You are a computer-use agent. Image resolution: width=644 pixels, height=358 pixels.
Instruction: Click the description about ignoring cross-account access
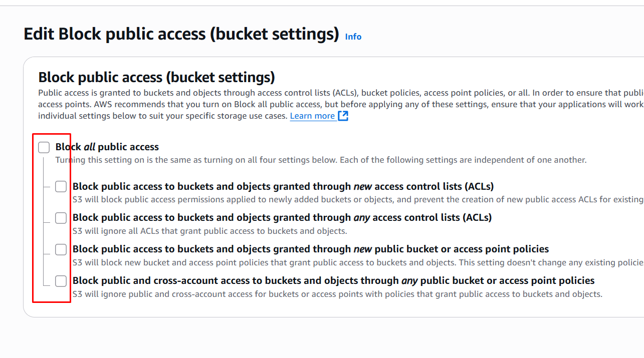337,294
